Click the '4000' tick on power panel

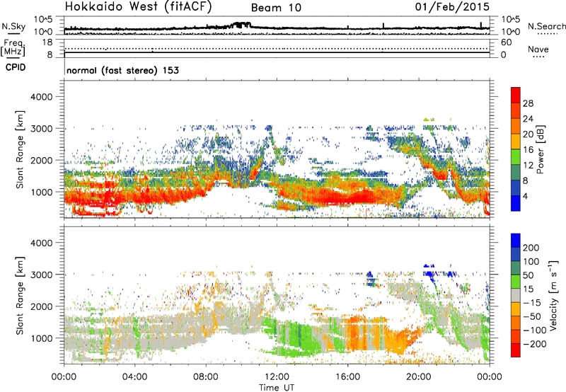coord(42,97)
